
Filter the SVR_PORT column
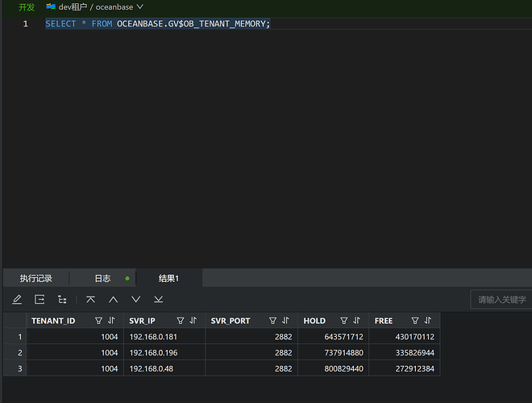pos(272,321)
